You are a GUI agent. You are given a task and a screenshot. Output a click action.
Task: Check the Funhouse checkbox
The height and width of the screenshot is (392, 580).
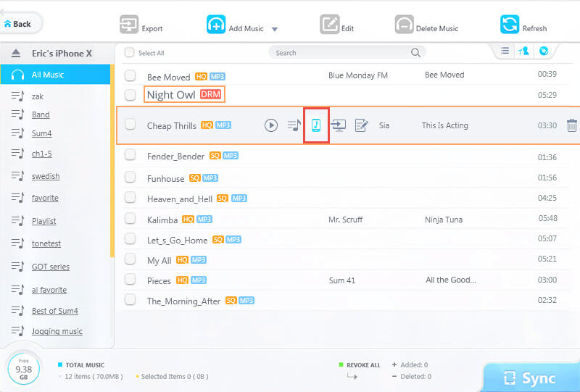[x=130, y=178]
